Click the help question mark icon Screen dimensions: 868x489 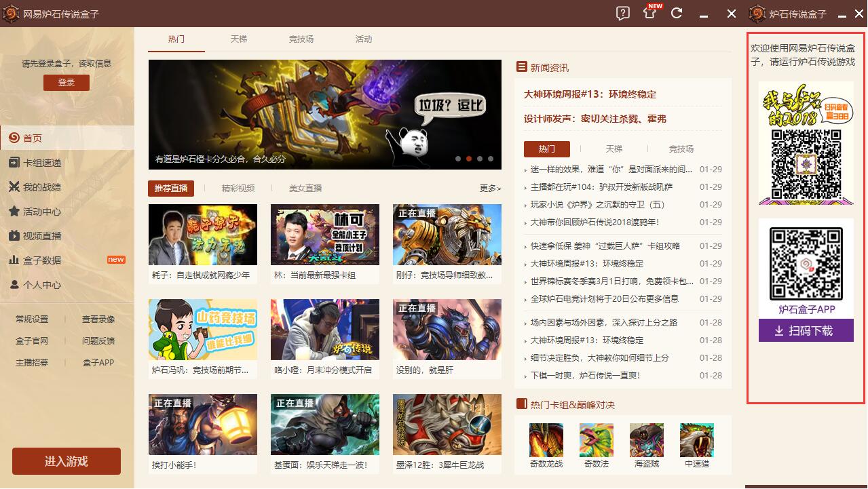[622, 13]
